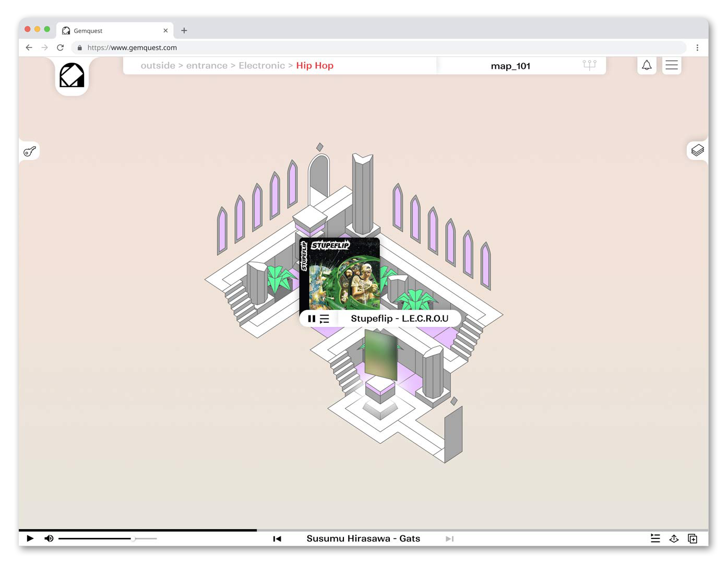
Task: Pause the Stupeflip track
Action: point(312,319)
